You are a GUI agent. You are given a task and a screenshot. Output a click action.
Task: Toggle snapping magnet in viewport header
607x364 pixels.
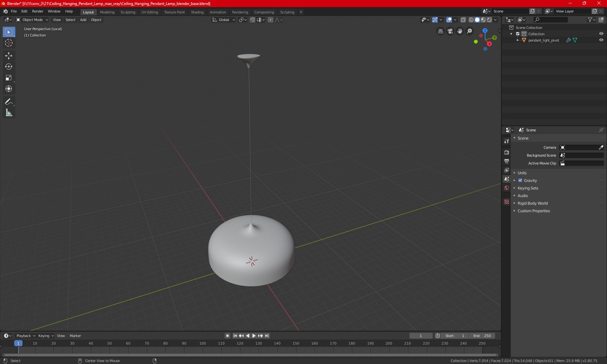pyautogui.click(x=252, y=20)
